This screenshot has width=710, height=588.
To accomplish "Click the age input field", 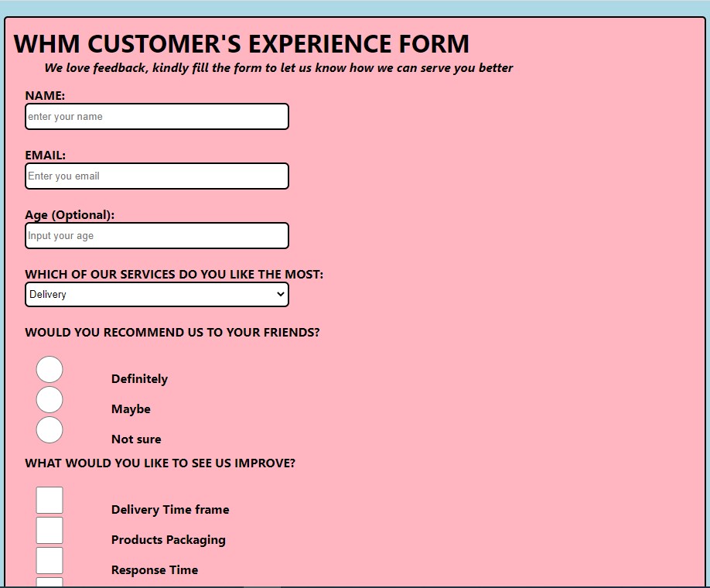I will [157, 236].
